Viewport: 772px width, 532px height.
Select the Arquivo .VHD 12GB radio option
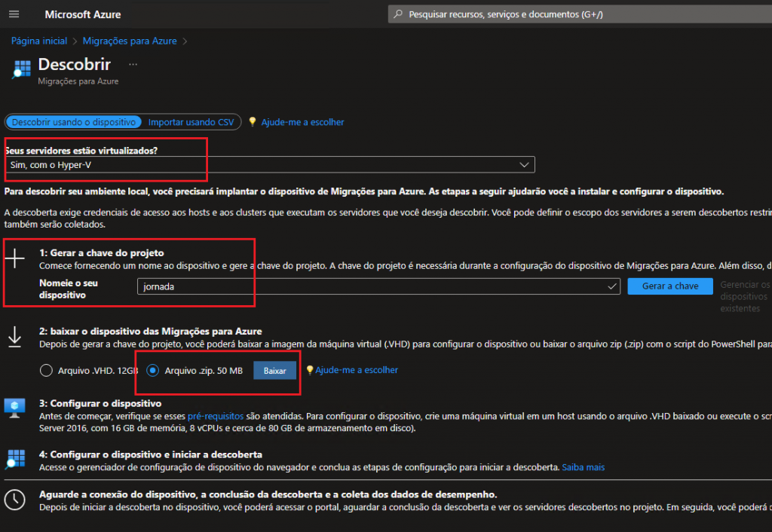point(47,371)
